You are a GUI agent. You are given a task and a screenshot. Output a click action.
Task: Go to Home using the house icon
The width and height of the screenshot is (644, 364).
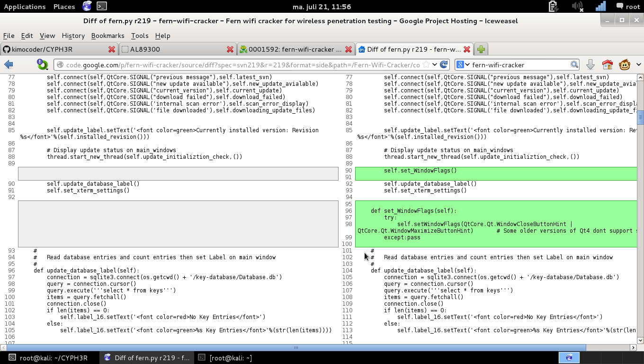(x=607, y=65)
